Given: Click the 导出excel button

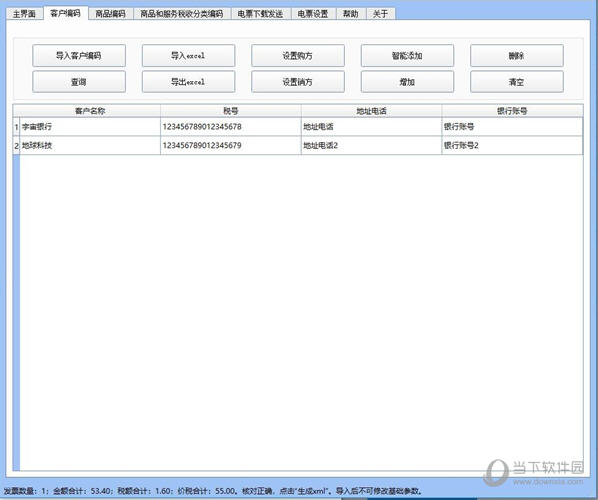Looking at the screenshot, I should click(188, 82).
